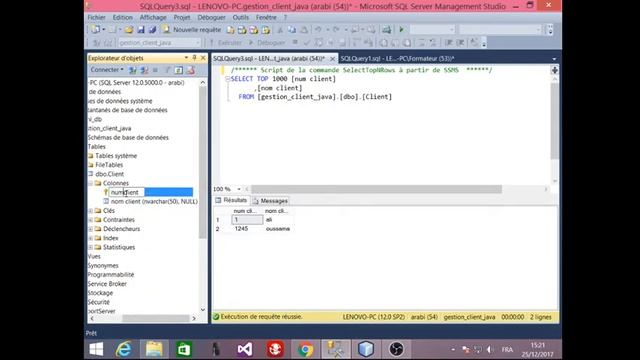Collapse the SELECT statement outline toggle
Viewport: 640px width, 360px height.
click(228, 79)
